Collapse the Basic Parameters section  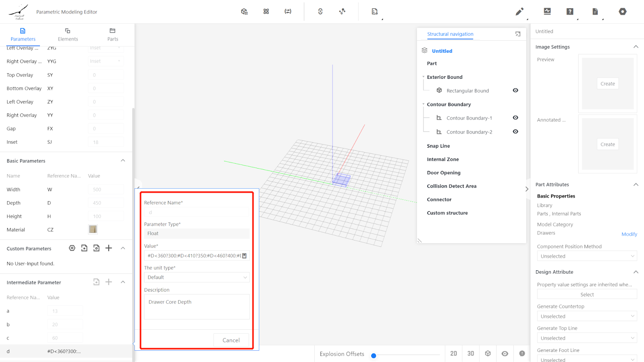[x=123, y=160]
